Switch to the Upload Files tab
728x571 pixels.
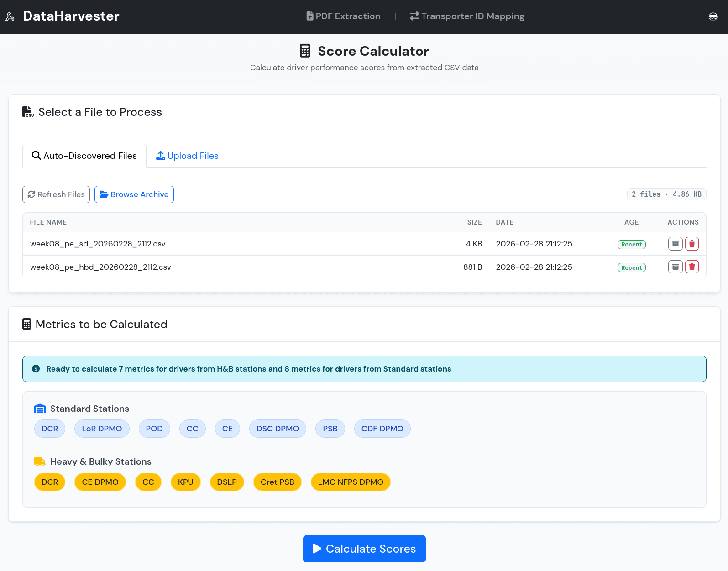(x=187, y=156)
